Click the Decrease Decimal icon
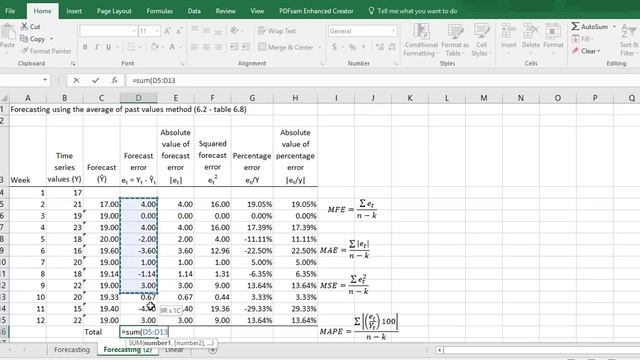640x360 pixels. click(391, 47)
